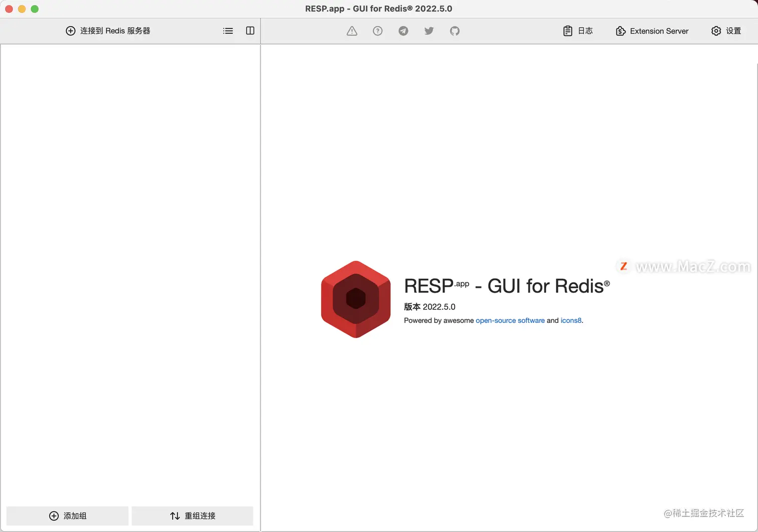This screenshot has width=758, height=532.
Task: Toggle the sidebar split layout icon
Action: pyautogui.click(x=250, y=31)
